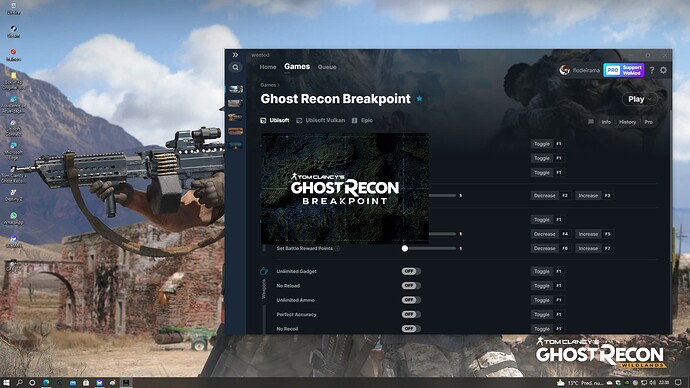This screenshot has width=690, height=388.
Task: Enable the Unlimited Ammo switch
Action: tap(411, 300)
